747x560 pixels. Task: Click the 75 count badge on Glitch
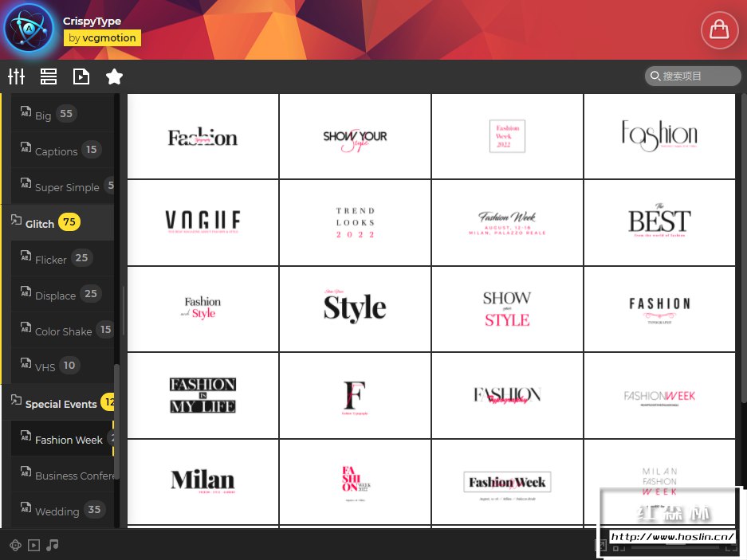[x=69, y=222]
